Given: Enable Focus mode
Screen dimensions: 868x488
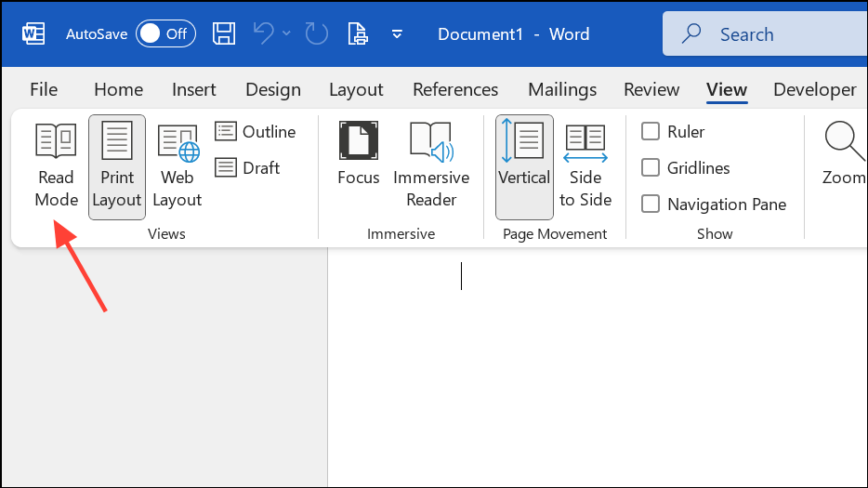Looking at the screenshot, I should 358,155.
